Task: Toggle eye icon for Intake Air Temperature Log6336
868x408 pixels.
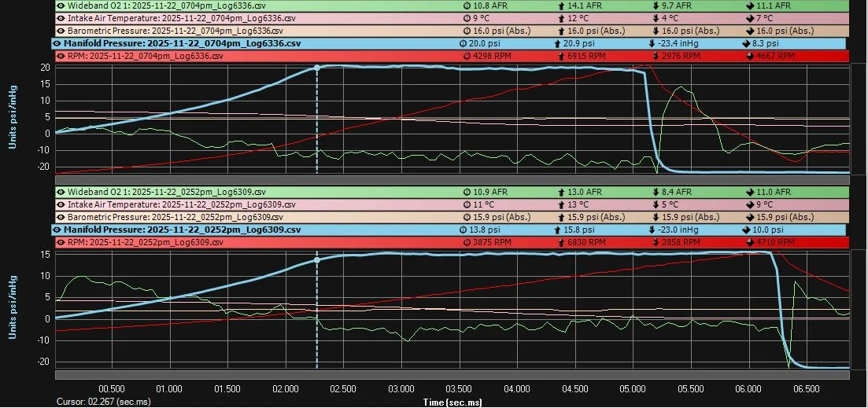Action: coord(61,17)
